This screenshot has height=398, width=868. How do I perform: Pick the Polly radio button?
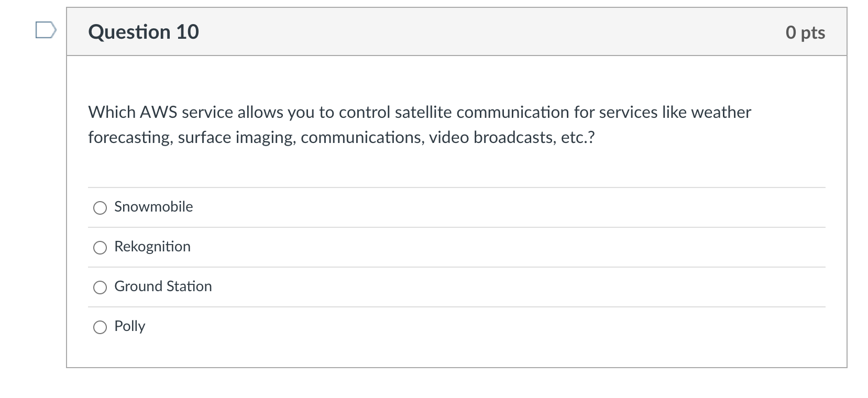(x=100, y=327)
